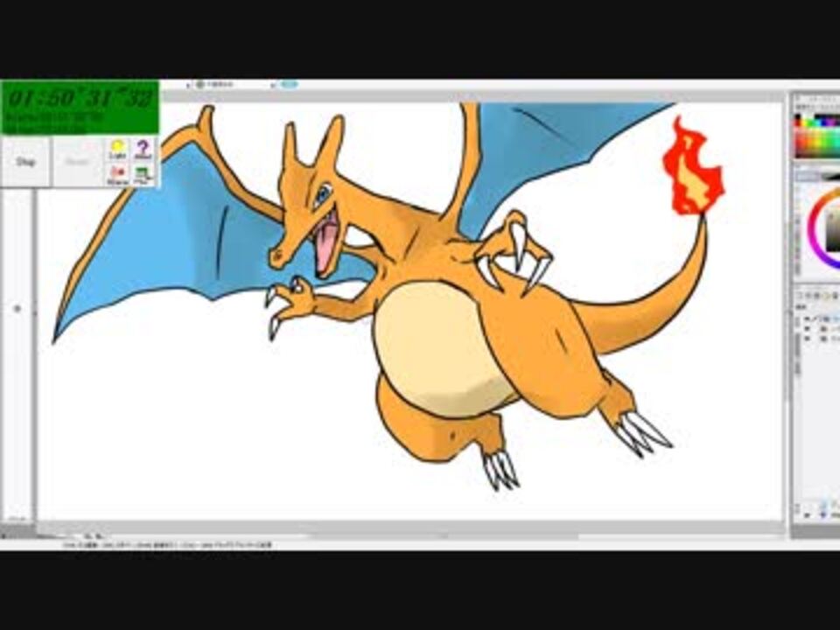Screen dimensions: 840x630
Task: Click the yellow Light icon in timer
Action: 117,149
